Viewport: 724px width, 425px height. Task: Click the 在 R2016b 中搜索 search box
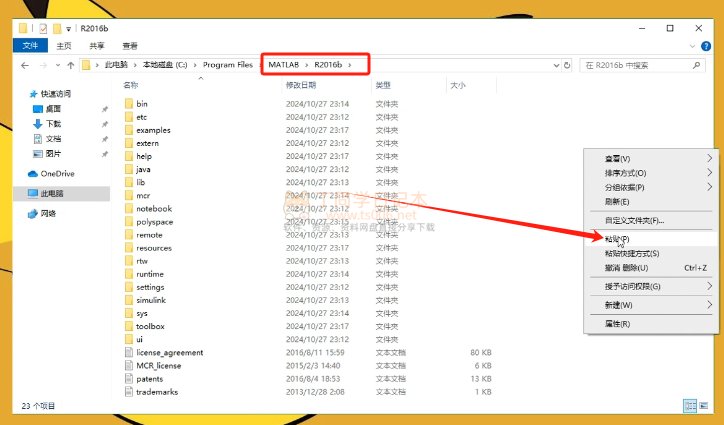[x=636, y=65]
